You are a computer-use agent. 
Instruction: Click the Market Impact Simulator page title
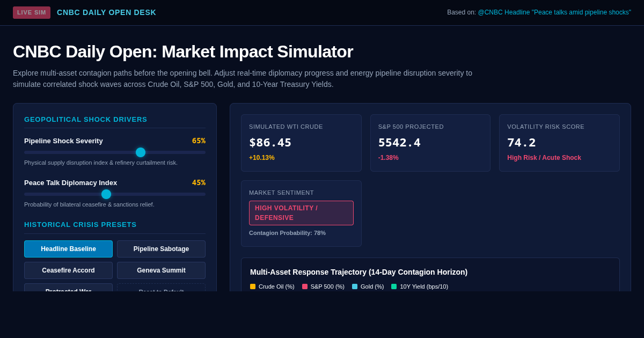click(x=183, y=52)
